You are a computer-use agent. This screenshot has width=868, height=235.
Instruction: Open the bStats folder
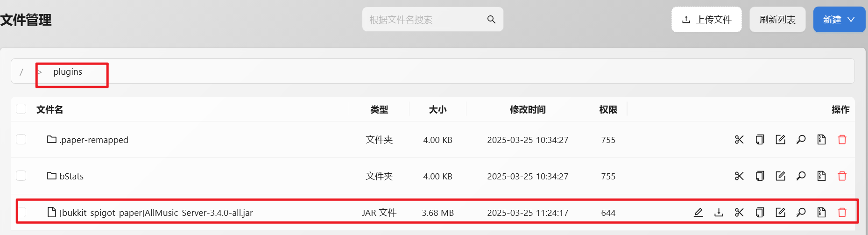[x=71, y=176]
